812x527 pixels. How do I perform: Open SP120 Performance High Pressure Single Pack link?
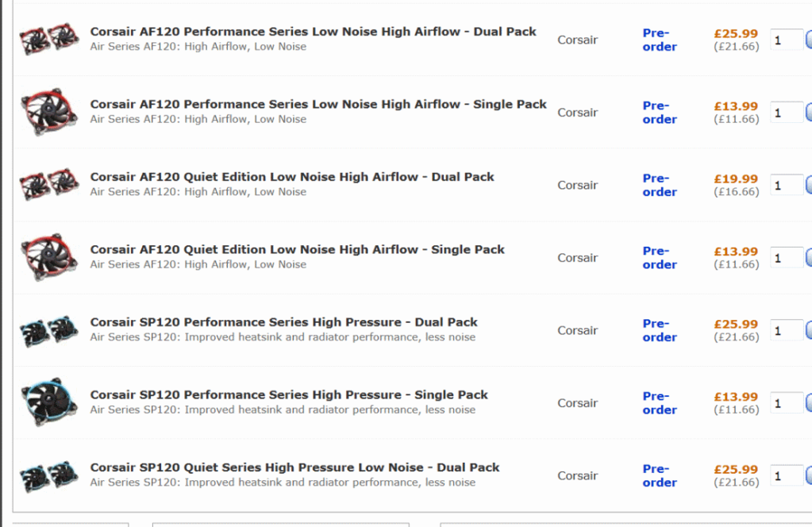click(289, 394)
